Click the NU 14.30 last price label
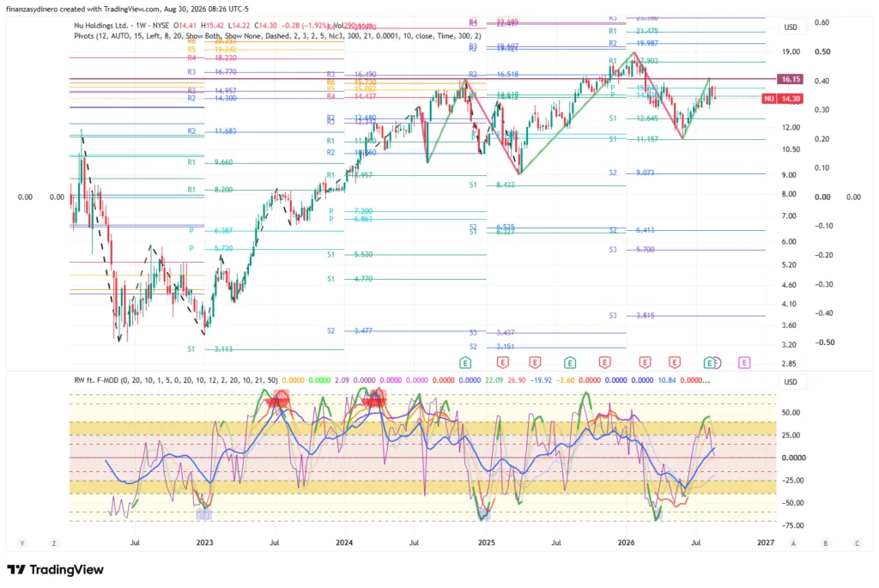Screen dimensions: 879x588 click(783, 99)
